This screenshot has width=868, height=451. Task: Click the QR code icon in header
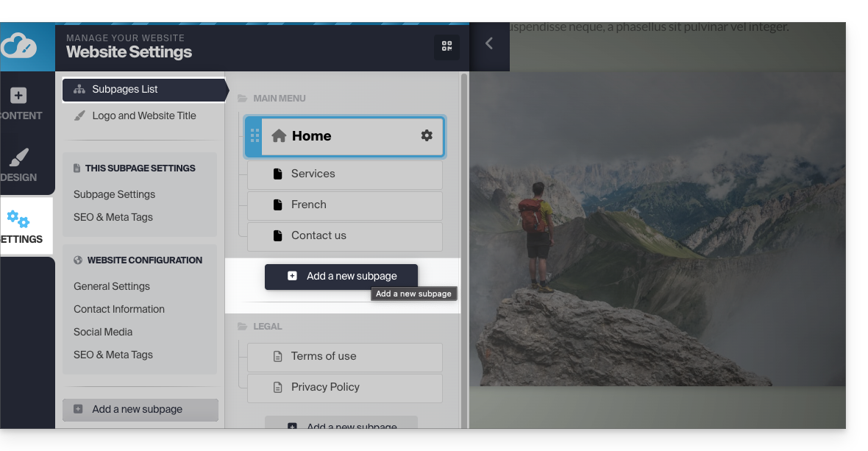pos(447,46)
